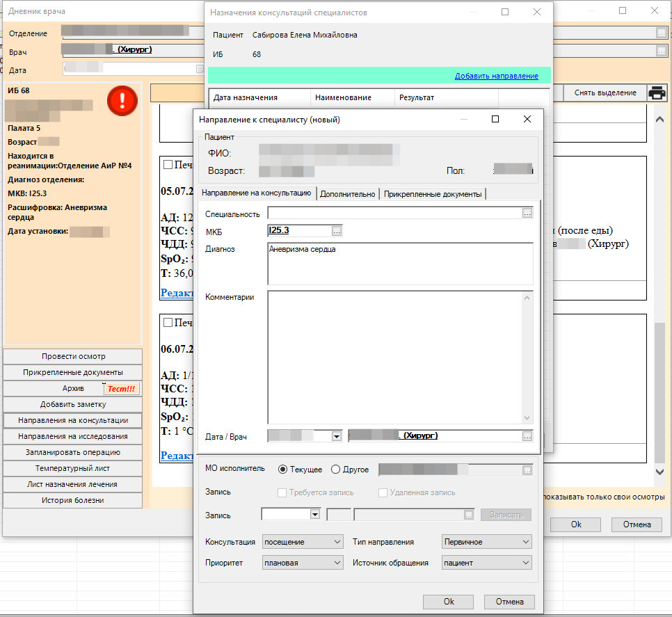Cancel referral dialog with Отмена
The height and width of the screenshot is (617, 672).
[510, 602]
